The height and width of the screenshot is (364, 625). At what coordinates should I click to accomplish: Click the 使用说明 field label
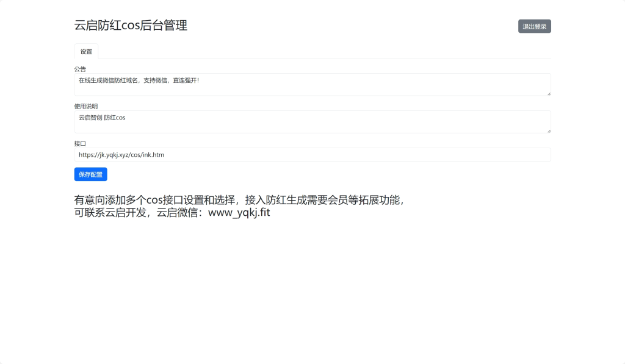click(87, 106)
